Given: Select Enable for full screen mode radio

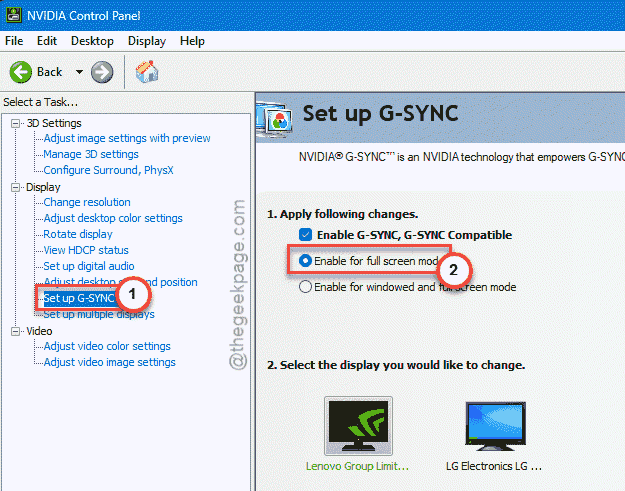Looking at the screenshot, I should (305, 261).
